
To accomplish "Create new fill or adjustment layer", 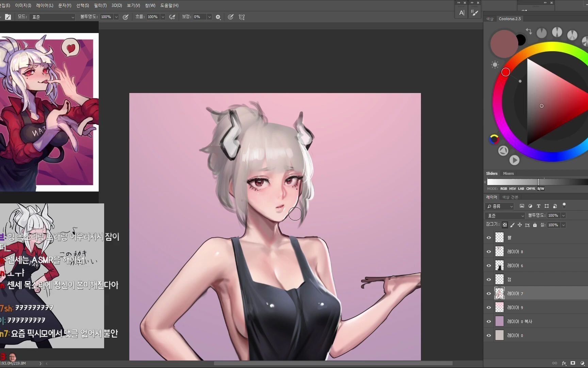I will 582,363.
